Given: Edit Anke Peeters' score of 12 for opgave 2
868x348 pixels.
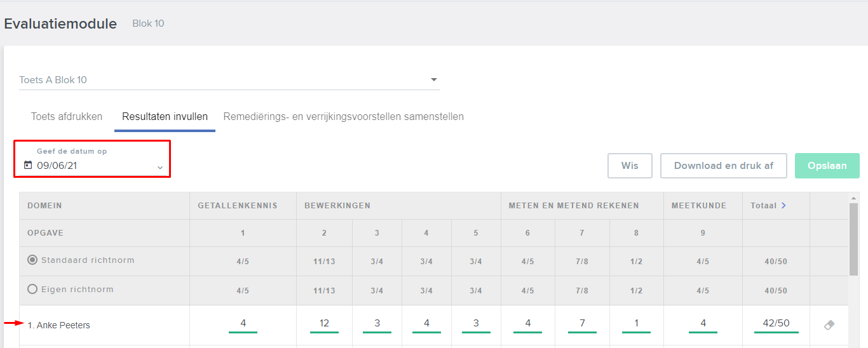Looking at the screenshot, I should click(324, 324).
